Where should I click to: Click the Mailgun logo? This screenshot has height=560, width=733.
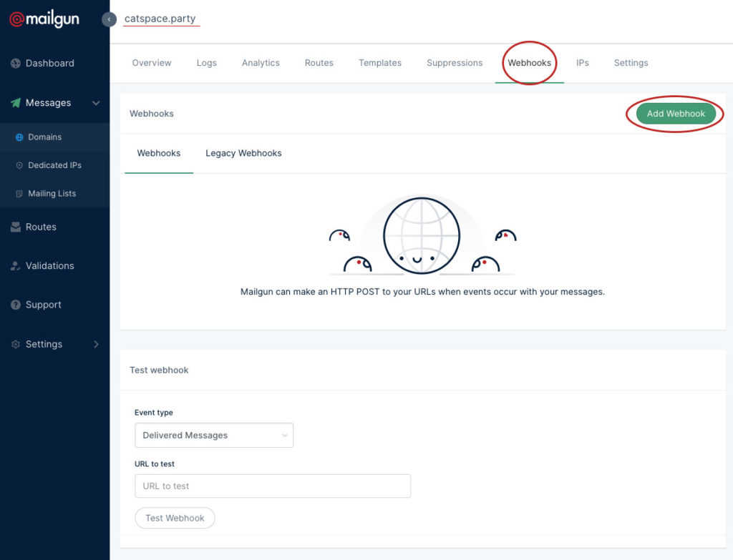pyautogui.click(x=44, y=19)
